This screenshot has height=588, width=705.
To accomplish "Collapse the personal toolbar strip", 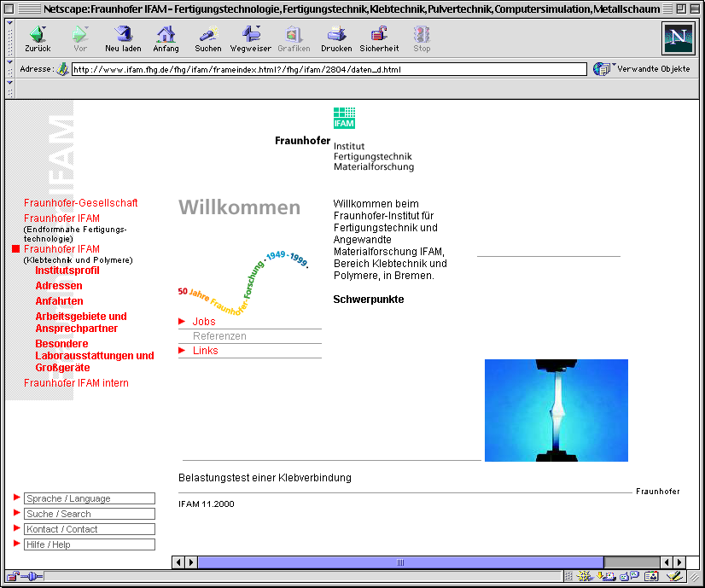I will [x=10, y=89].
